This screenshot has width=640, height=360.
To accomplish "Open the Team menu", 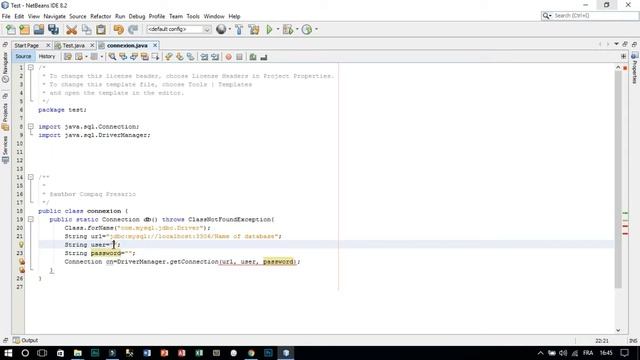I will pyautogui.click(x=176, y=16).
